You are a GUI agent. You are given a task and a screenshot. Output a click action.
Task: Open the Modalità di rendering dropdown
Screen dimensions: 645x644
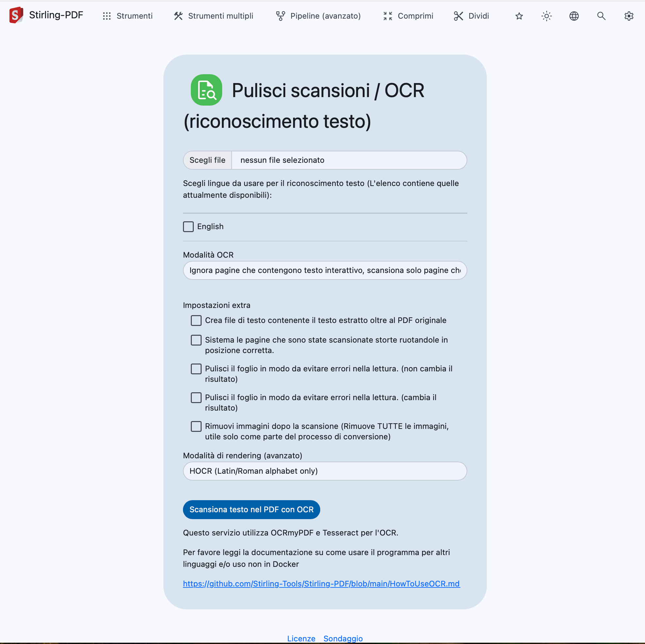(x=325, y=471)
